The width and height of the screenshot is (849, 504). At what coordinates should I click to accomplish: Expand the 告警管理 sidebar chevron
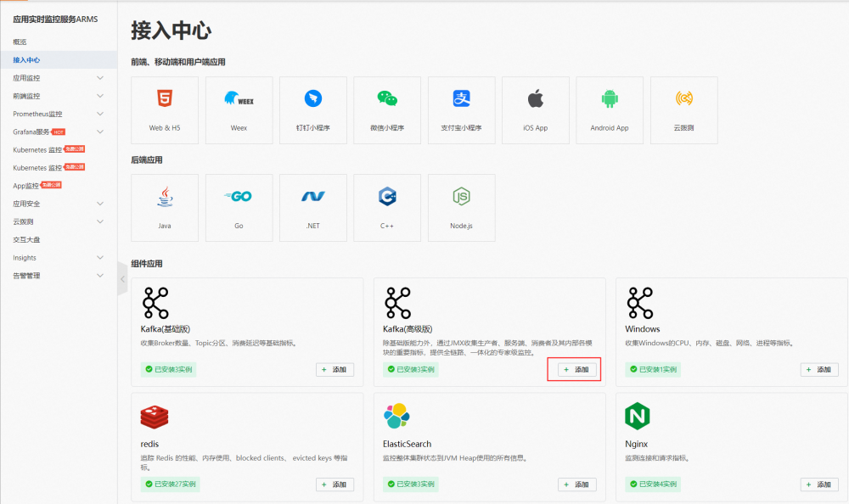[x=100, y=276]
